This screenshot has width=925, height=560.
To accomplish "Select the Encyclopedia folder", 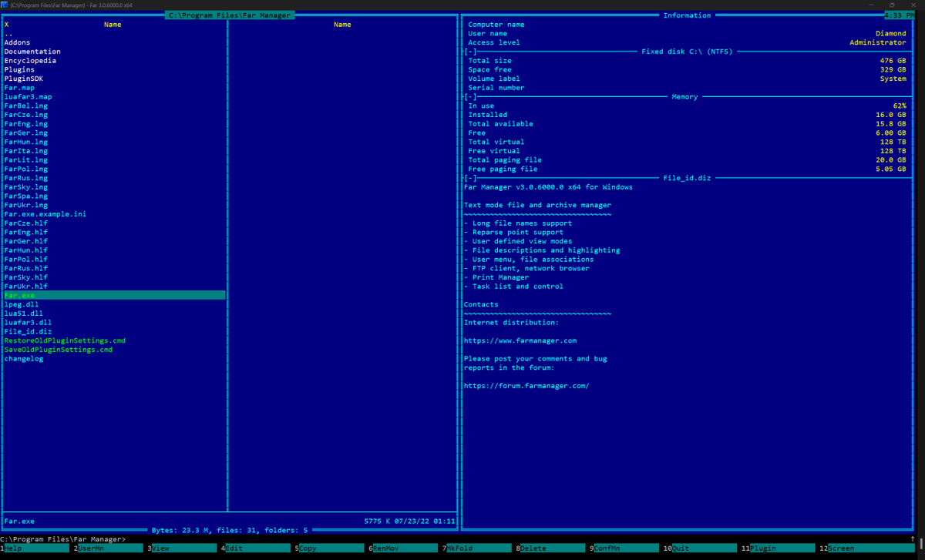I will 114,61.
